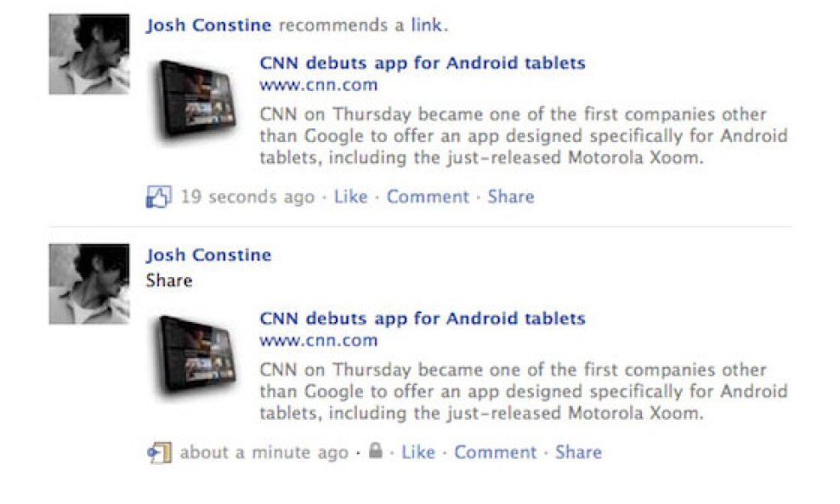The image size is (840, 504).
Task: Click the lock privacy icon on second post
Action: pos(376,450)
